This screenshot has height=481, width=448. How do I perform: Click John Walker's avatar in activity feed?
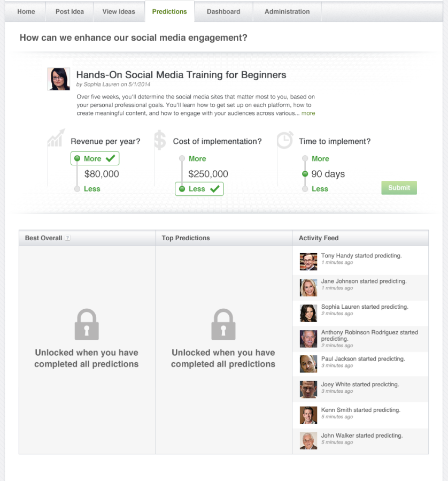pos(308,440)
